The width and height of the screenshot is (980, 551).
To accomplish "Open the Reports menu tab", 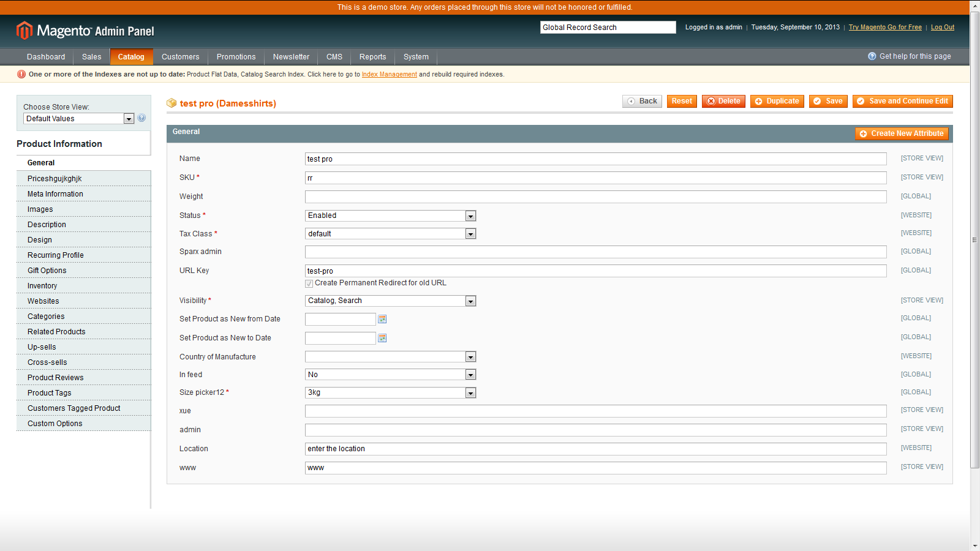I will coord(372,56).
